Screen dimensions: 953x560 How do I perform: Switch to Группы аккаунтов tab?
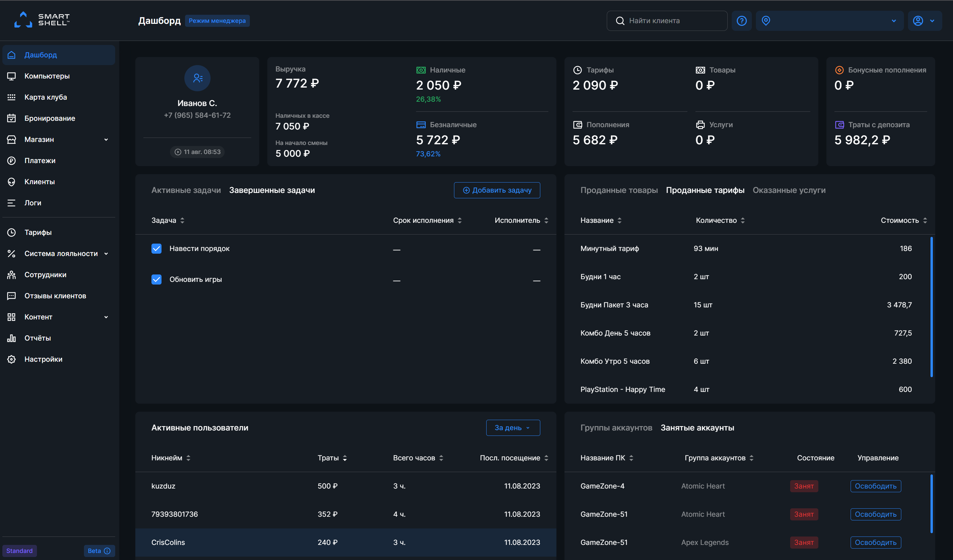[616, 428]
